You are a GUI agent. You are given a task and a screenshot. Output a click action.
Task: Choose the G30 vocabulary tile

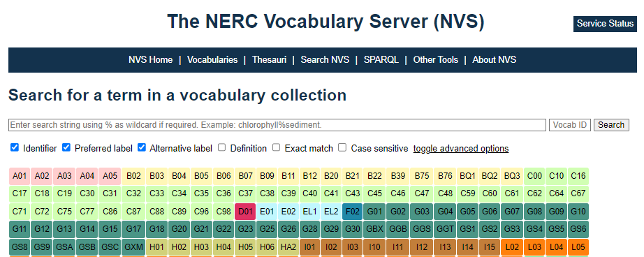353,229
